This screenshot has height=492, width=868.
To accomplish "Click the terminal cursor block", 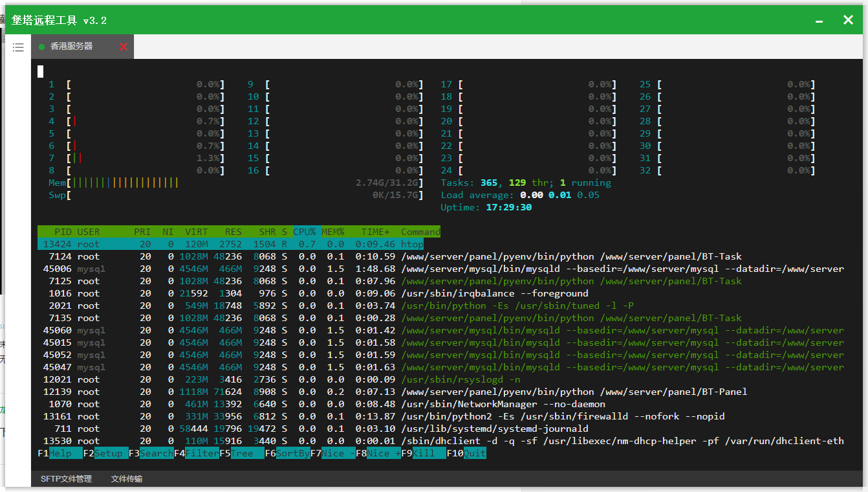I will tap(40, 71).
